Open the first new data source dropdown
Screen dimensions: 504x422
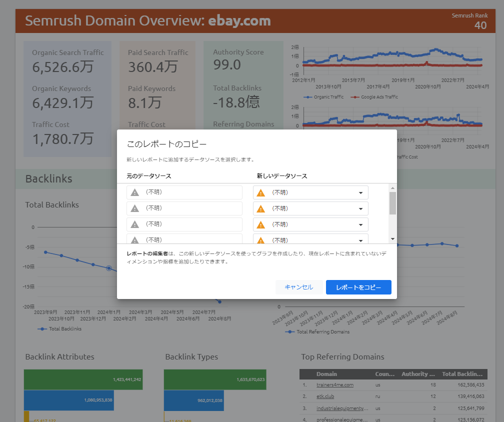point(310,192)
